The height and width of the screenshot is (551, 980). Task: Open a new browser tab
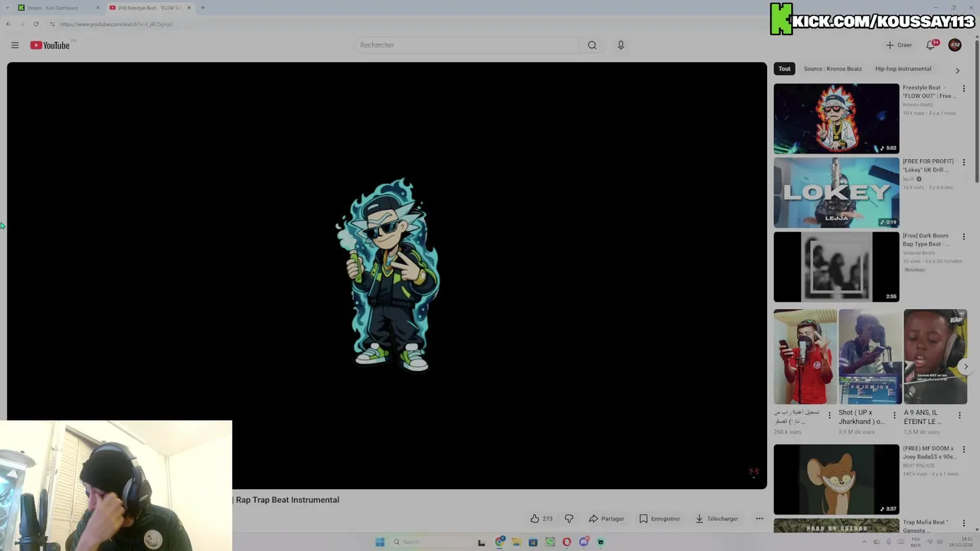point(202,8)
